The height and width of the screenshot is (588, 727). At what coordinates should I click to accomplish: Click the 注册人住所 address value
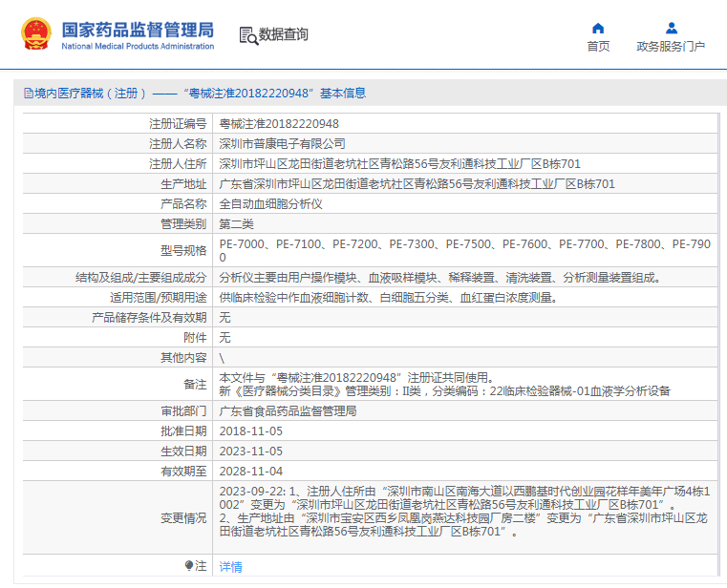click(399, 163)
